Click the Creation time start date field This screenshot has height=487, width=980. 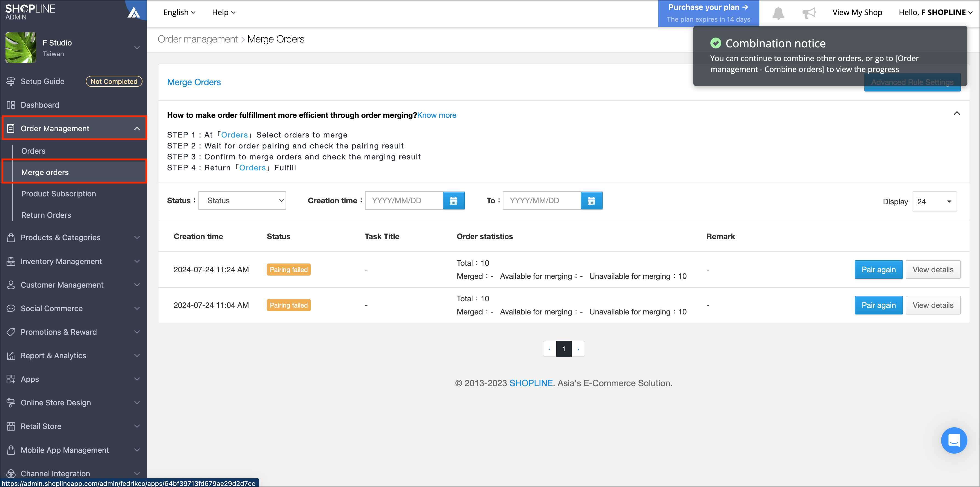(x=404, y=201)
